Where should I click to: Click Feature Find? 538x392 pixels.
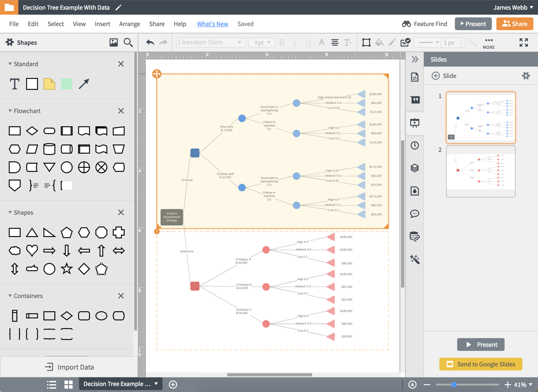(x=424, y=24)
